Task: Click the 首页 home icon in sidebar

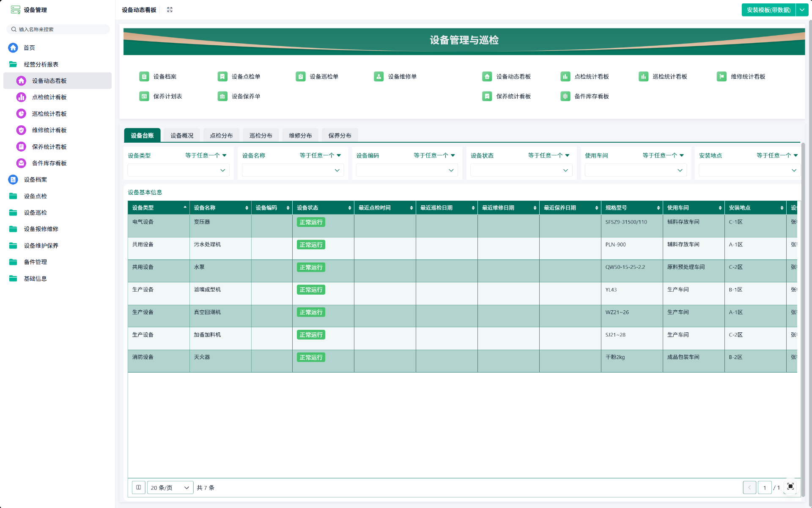Action: pyautogui.click(x=13, y=48)
